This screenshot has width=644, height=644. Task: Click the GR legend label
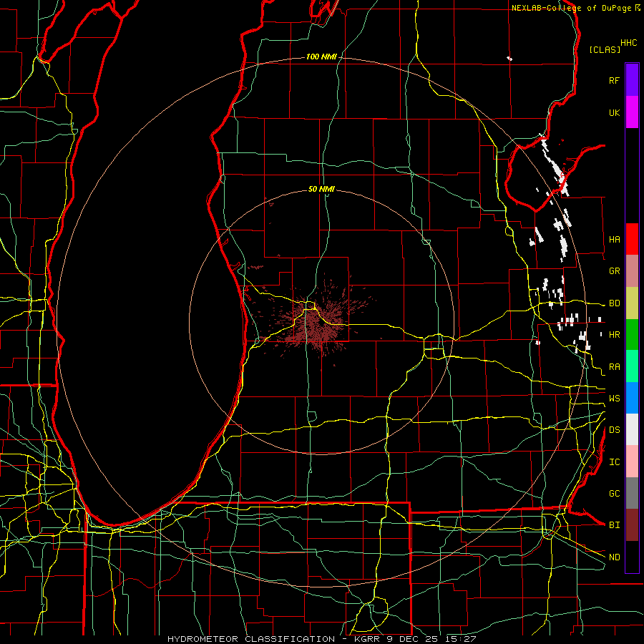[x=614, y=271]
